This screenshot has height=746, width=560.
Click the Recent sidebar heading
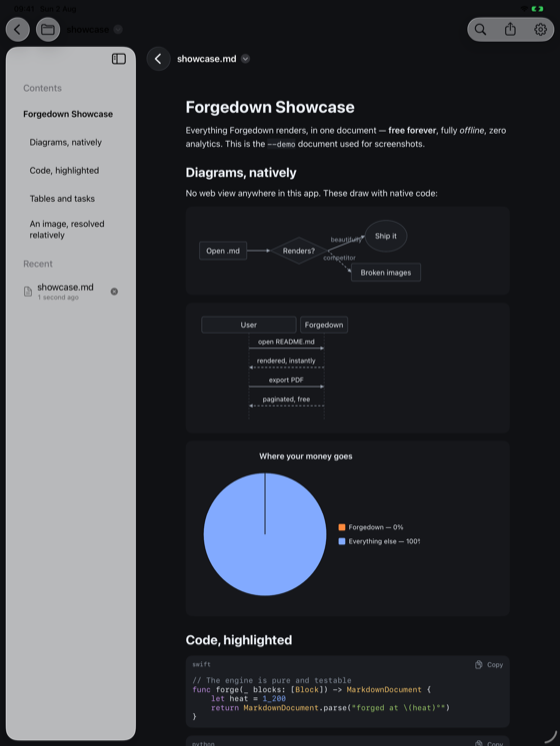(x=38, y=264)
